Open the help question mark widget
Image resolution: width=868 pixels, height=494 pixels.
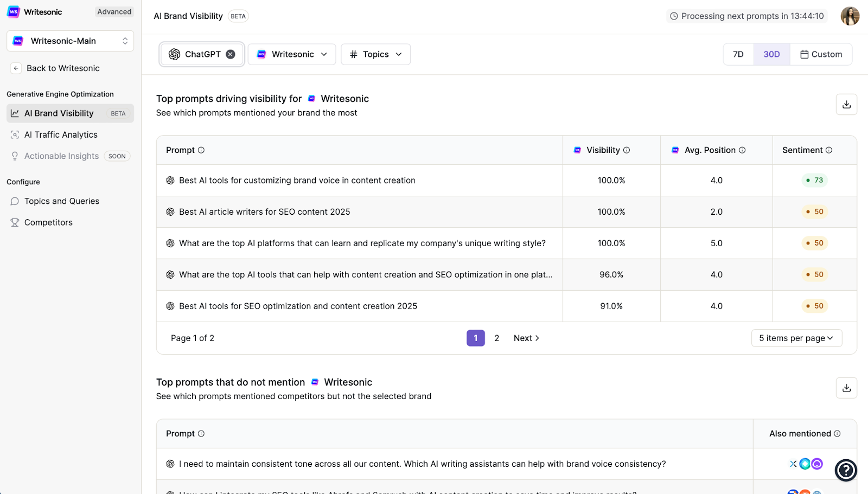click(846, 471)
